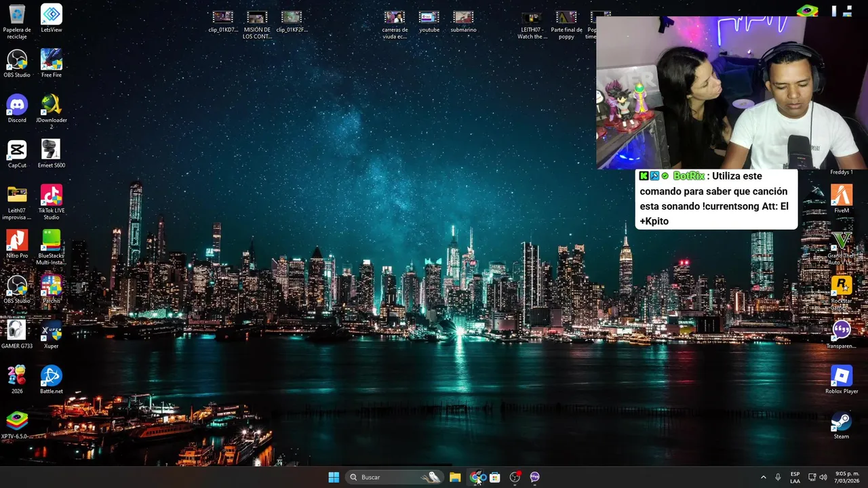868x488 pixels.
Task: Select the OBS Studio shortcut beside Free Fire
Action: [x=17, y=64]
